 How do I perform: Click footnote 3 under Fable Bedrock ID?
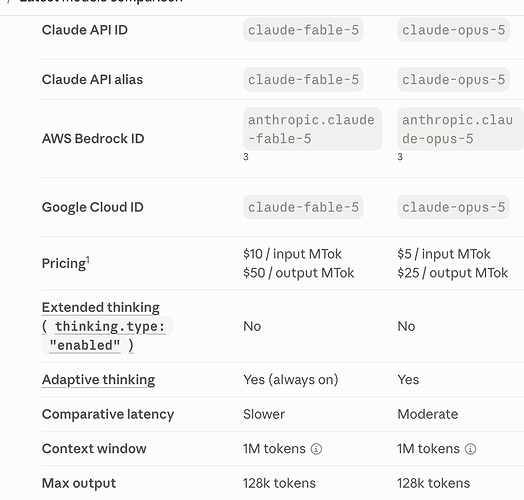(246, 157)
